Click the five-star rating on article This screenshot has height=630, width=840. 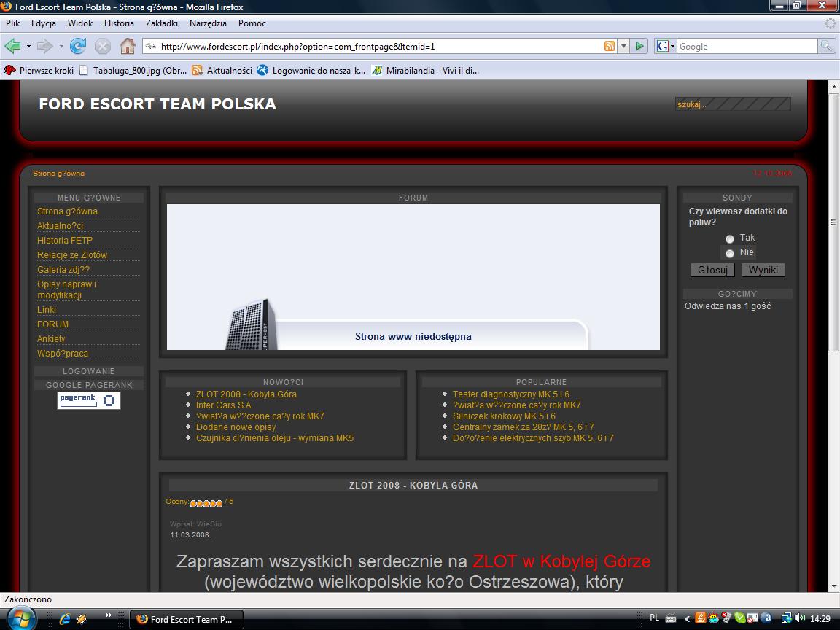coord(206,502)
